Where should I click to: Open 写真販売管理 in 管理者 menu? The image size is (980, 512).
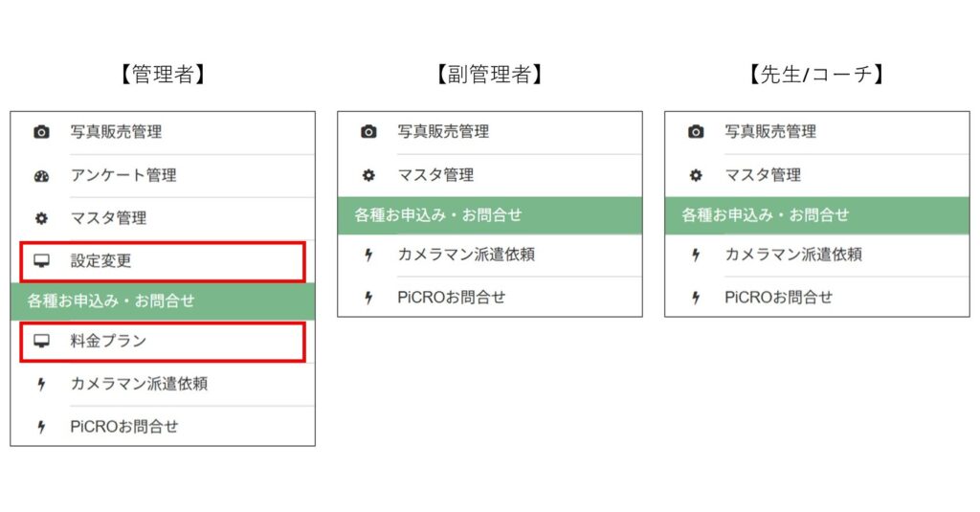pyautogui.click(x=116, y=132)
